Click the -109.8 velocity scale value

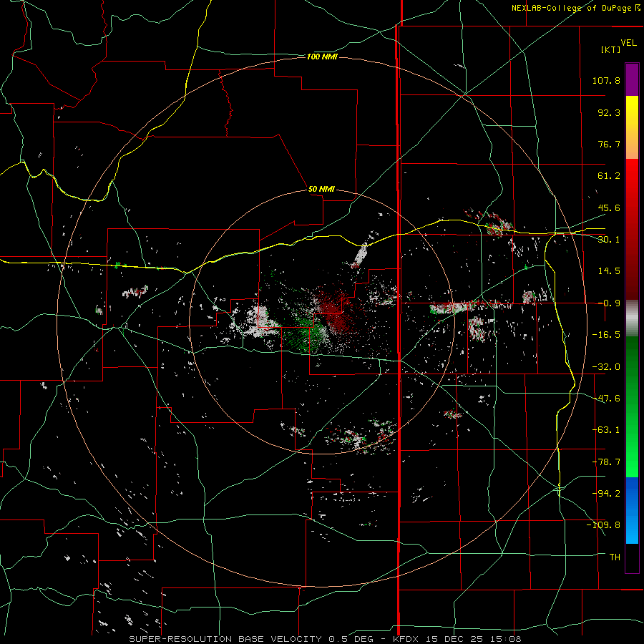603,525
